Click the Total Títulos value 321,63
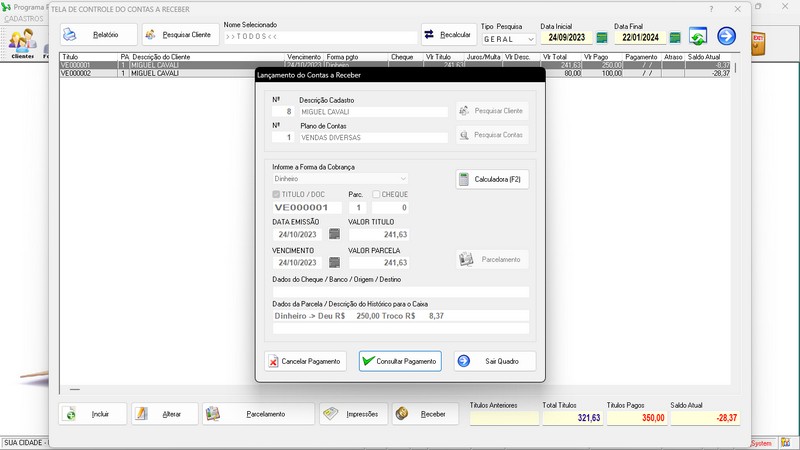 [572, 418]
